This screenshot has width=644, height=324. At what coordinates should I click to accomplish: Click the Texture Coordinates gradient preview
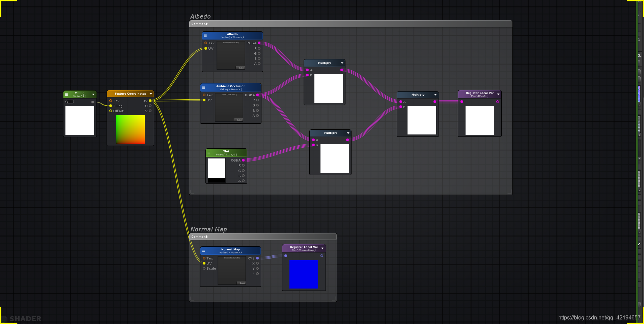point(130,129)
